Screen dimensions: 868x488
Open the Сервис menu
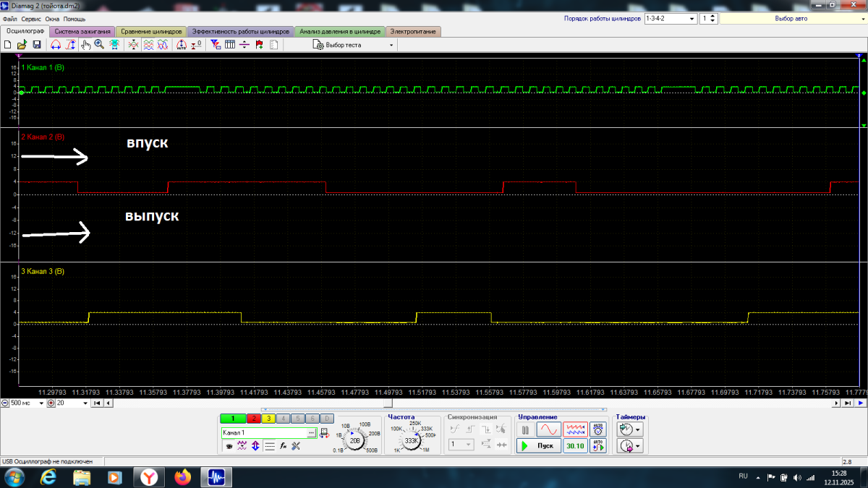coord(31,19)
